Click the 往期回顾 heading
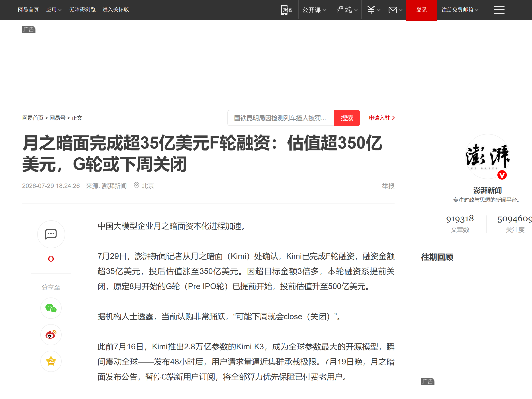The height and width of the screenshot is (399, 532). (437, 257)
